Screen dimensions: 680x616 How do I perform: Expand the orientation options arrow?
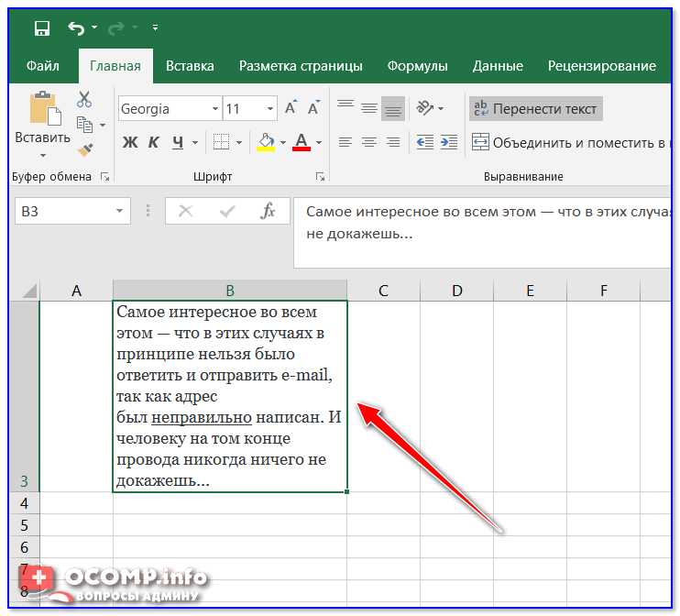[x=441, y=108]
